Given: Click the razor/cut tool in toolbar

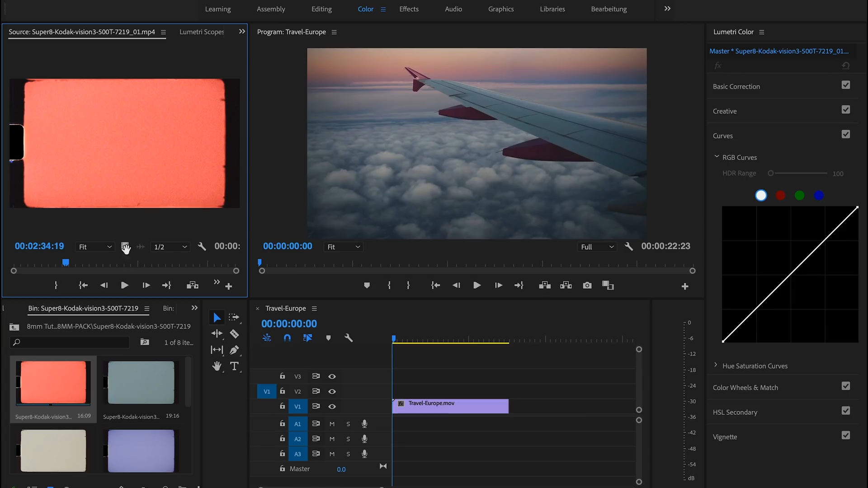Looking at the screenshot, I should 234,333.
